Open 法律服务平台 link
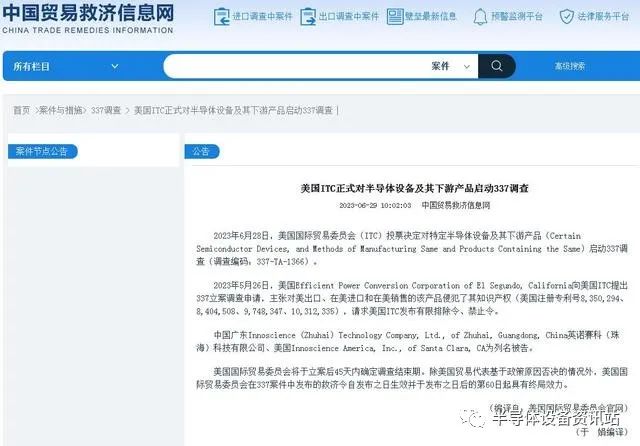640x446 pixels. click(603, 16)
